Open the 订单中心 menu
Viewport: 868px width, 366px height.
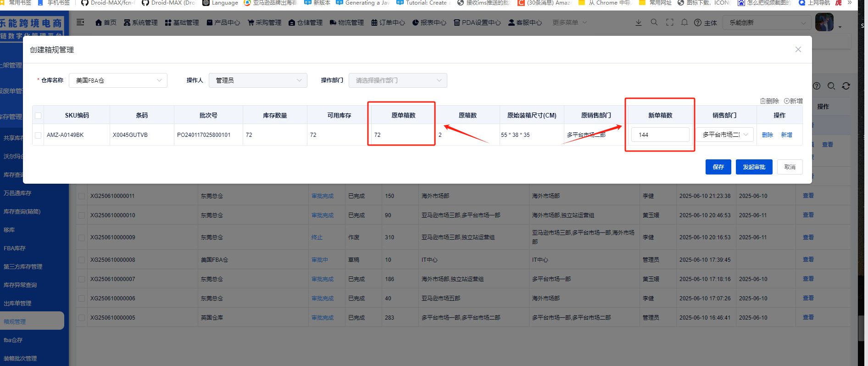(x=388, y=23)
